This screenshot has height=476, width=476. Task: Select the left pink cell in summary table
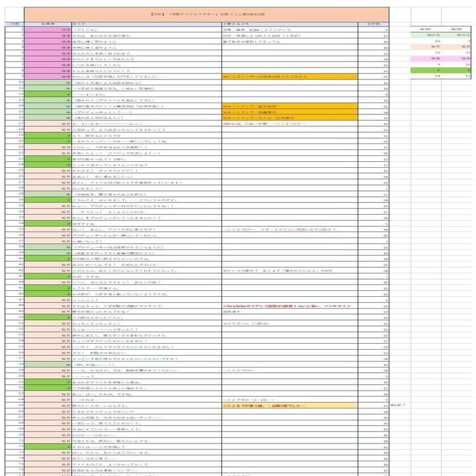(426, 58)
